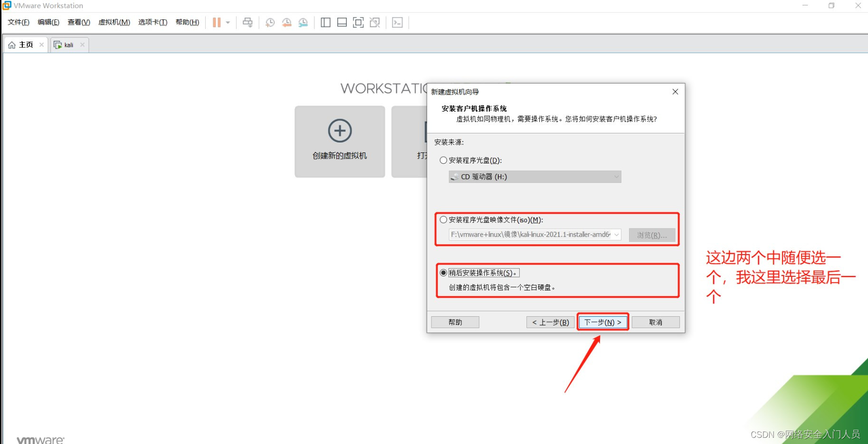Restore the VMware Workstation window size
Image resolution: width=868 pixels, height=444 pixels.
pyautogui.click(x=831, y=6)
